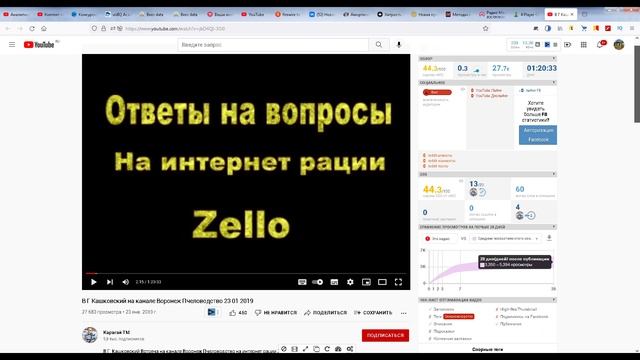Click the ПОДПИСАТЬСЯ subscribe button
640x360 pixels.
coord(385,336)
